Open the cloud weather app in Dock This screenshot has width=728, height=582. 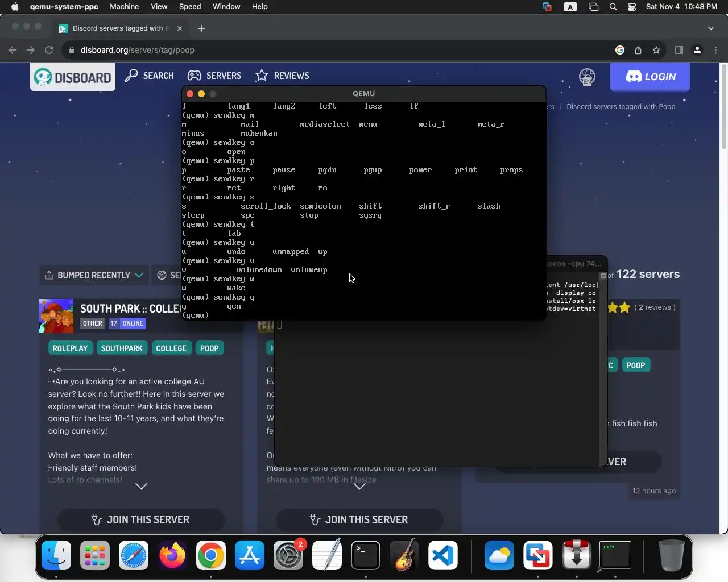pos(499,555)
